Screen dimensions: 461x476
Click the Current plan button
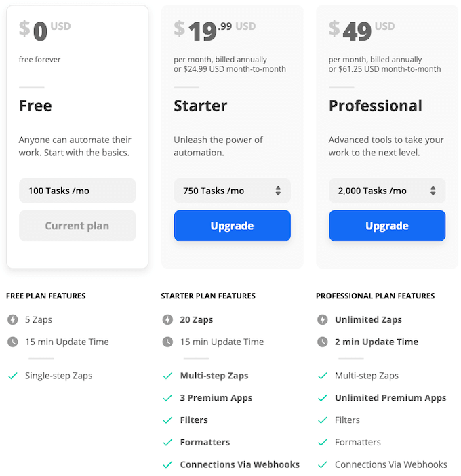pyautogui.click(x=77, y=226)
